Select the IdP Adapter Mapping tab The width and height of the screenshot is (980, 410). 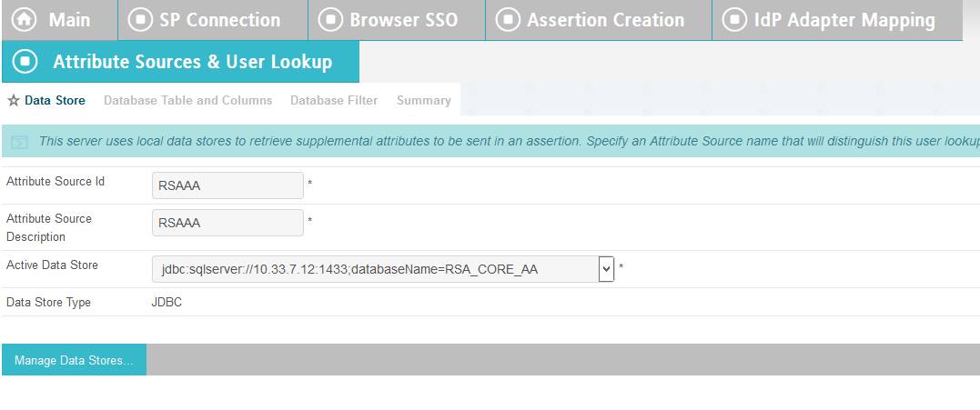point(837,20)
